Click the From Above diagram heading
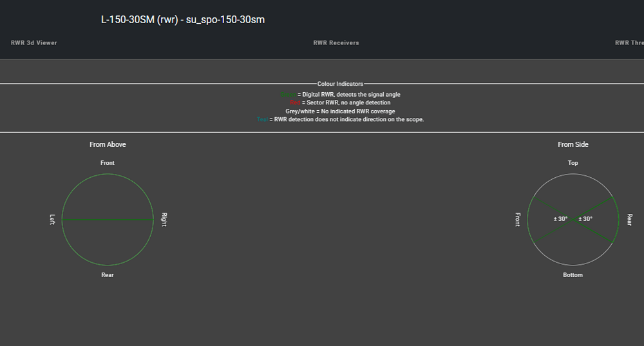The width and height of the screenshot is (644, 346). pyautogui.click(x=108, y=145)
